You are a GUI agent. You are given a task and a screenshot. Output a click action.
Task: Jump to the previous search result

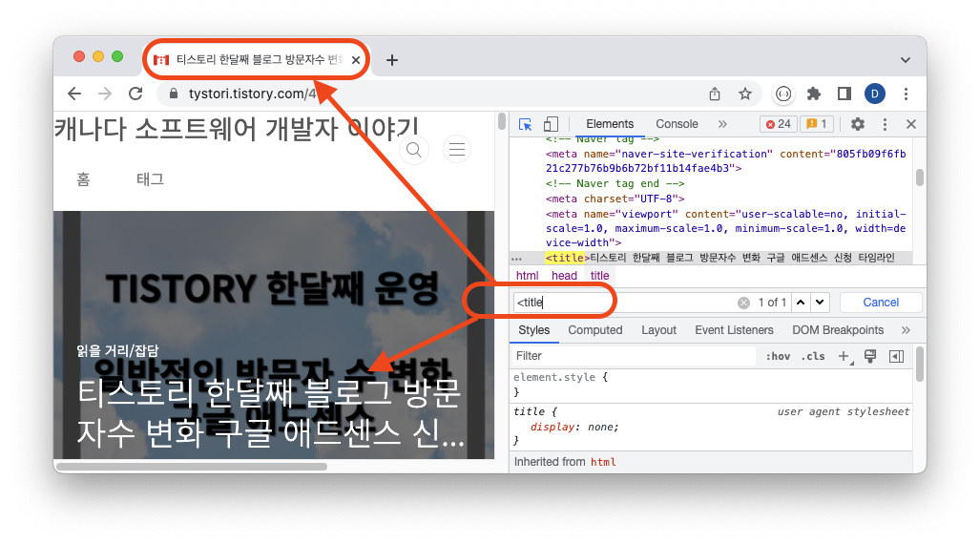(x=800, y=303)
